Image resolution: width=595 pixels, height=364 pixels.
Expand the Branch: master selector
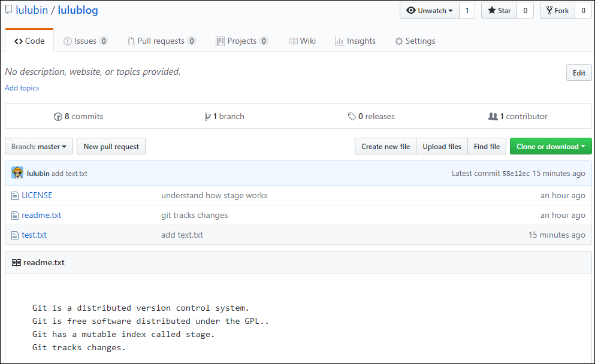pyautogui.click(x=39, y=146)
